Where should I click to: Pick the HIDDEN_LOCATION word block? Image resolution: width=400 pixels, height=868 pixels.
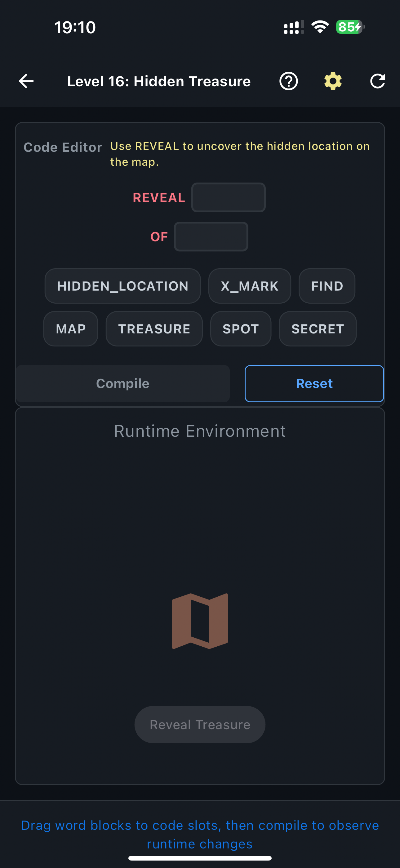coord(122,286)
